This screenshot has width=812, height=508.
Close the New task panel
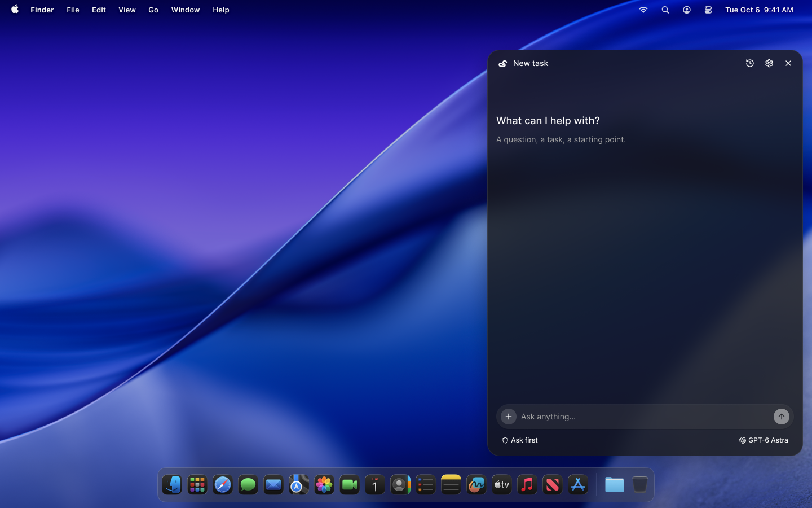click(788, 63)
